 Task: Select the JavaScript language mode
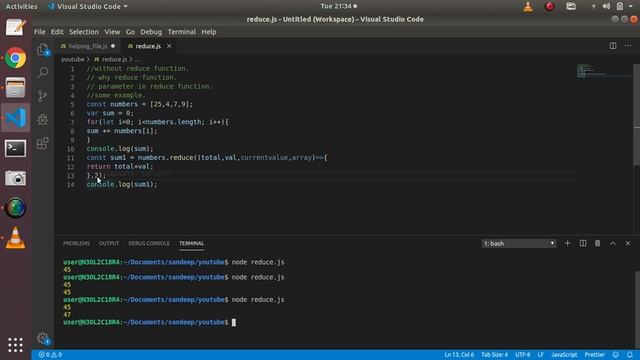[x=564, y=355]
